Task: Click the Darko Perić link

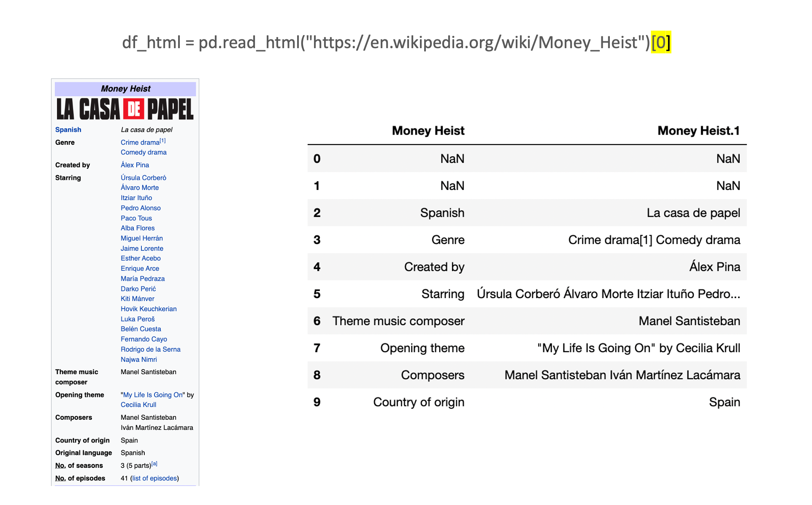Action: point(138,289)
